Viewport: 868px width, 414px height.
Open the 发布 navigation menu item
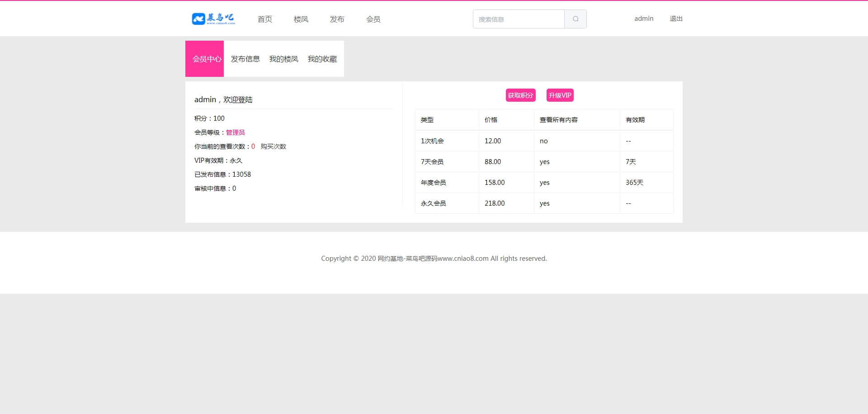(x=337, y=19)
